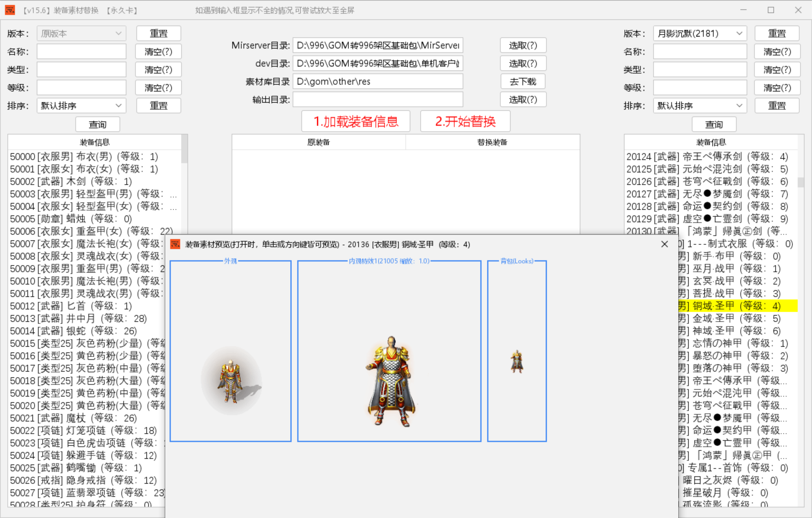
Task: Click 1.加载装备信息 button
Action: click(356, 122)
